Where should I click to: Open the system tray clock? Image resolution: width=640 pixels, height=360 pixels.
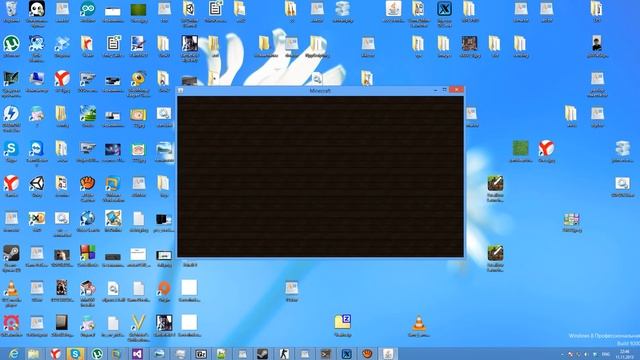pyautogui.click(x=624, y=354)
